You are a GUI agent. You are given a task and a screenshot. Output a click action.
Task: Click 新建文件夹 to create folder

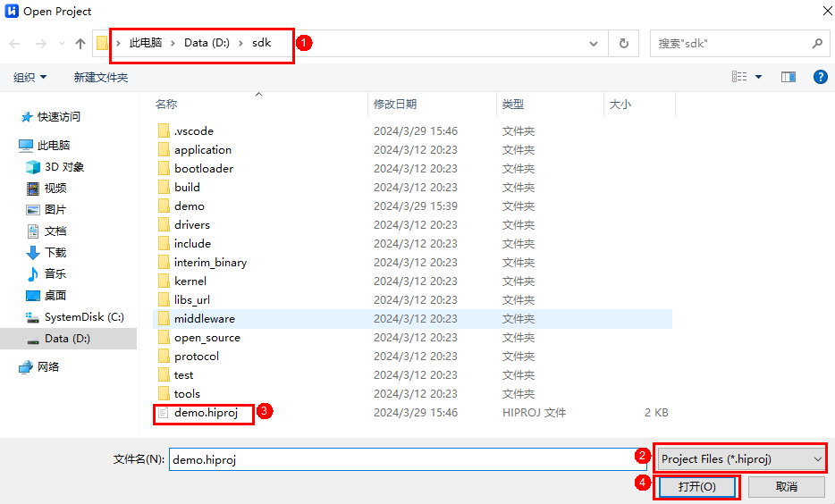101,78
